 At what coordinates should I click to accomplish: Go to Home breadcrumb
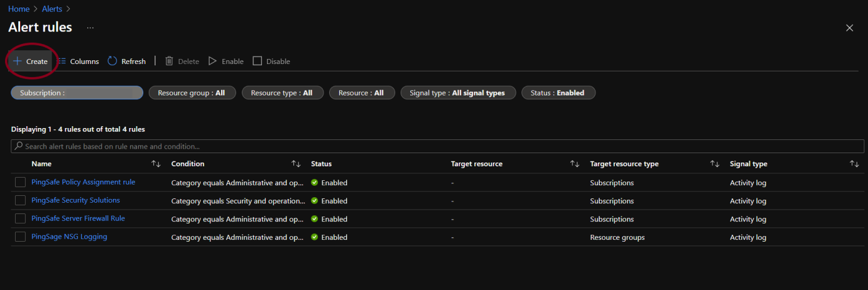(x=19, y=9)
